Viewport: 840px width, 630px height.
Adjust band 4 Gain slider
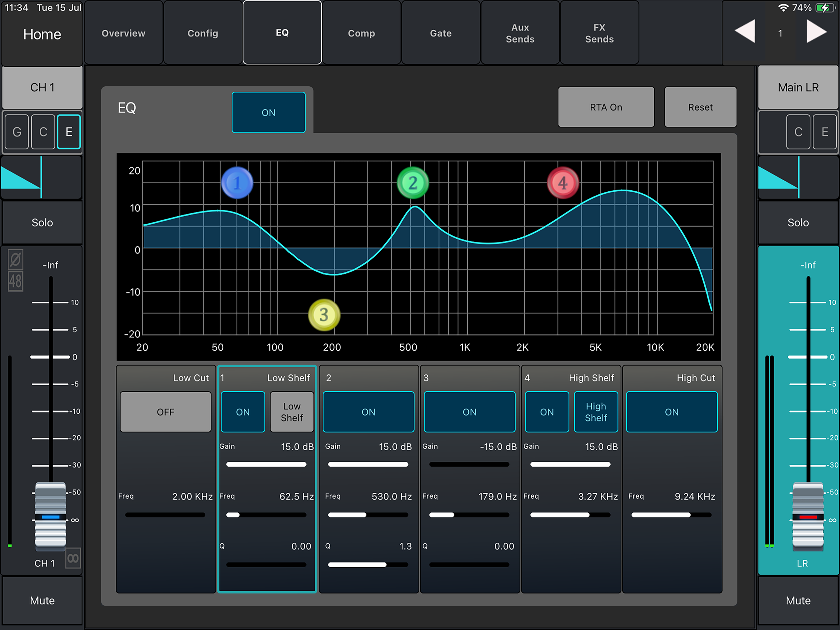tap(570, 464)
